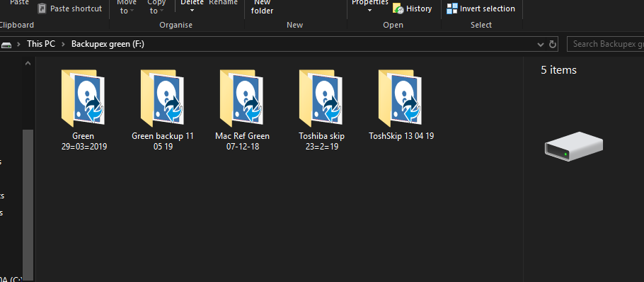Click the Search Backupex green field

605,44
